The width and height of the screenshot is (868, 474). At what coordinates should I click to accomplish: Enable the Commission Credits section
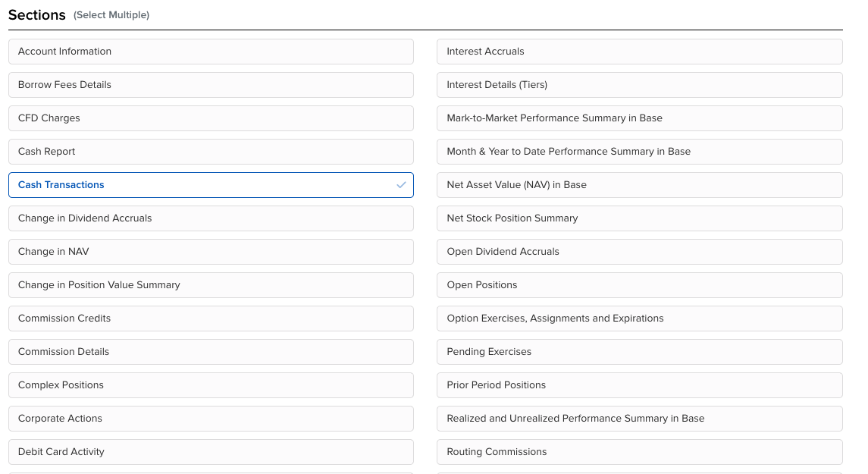click(211, 319)
